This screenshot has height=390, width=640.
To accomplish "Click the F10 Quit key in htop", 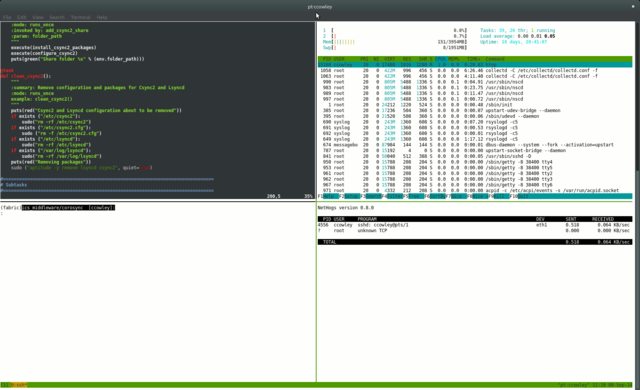I will click(x=520, y=196).
